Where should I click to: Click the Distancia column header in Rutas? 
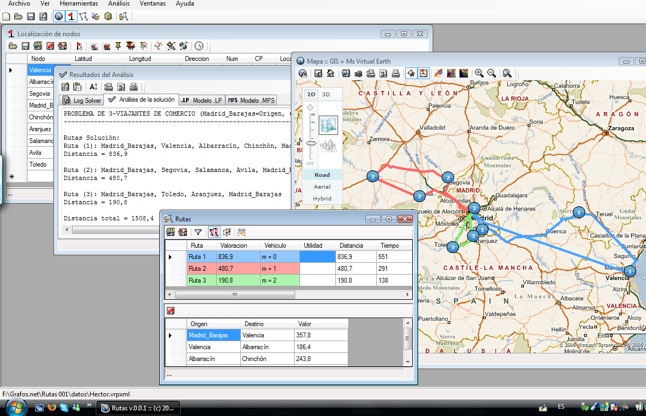(x=356, y=245)
